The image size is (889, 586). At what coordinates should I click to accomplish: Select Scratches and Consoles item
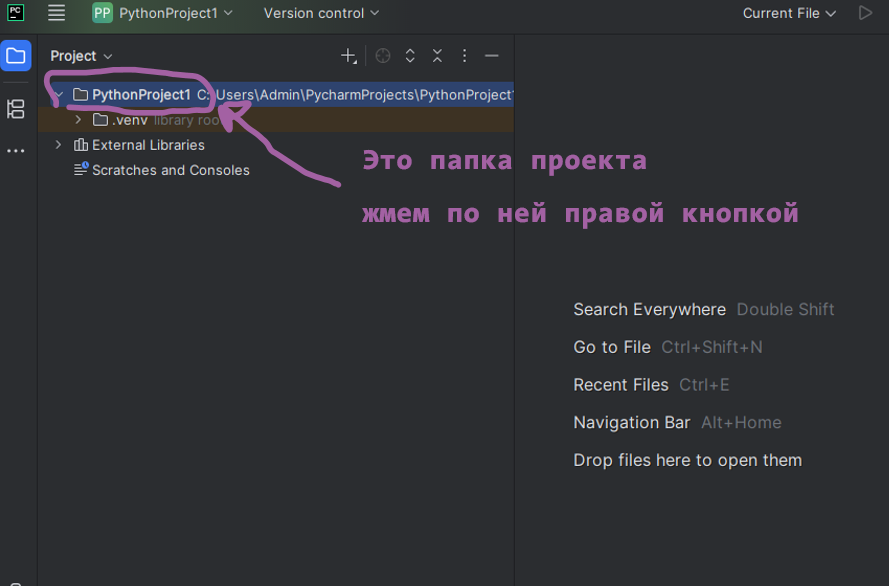(171, 170)
